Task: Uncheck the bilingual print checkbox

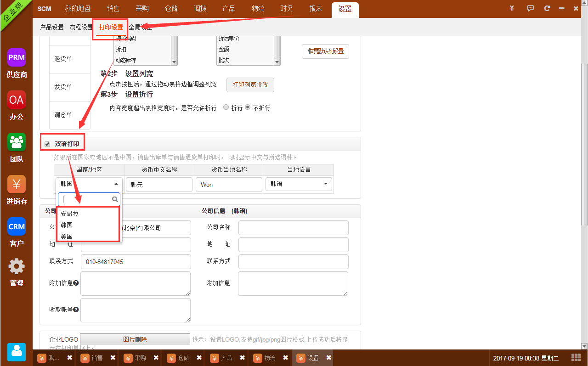Action: pyautogui.click(x=47, y=144)
